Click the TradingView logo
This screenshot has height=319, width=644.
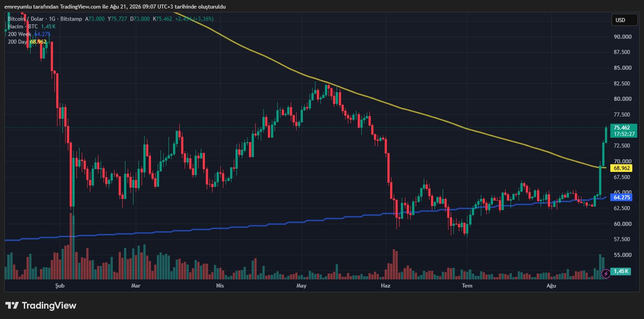(41, 306)
